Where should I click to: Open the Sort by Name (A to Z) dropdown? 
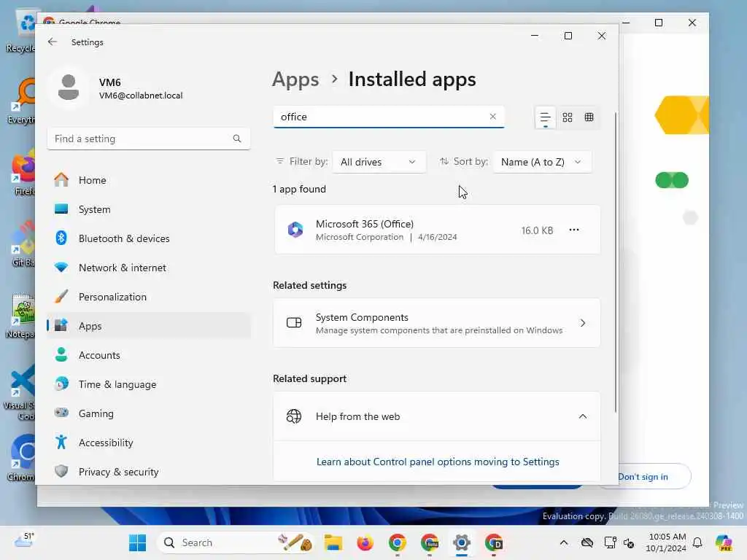coord(542,162)
